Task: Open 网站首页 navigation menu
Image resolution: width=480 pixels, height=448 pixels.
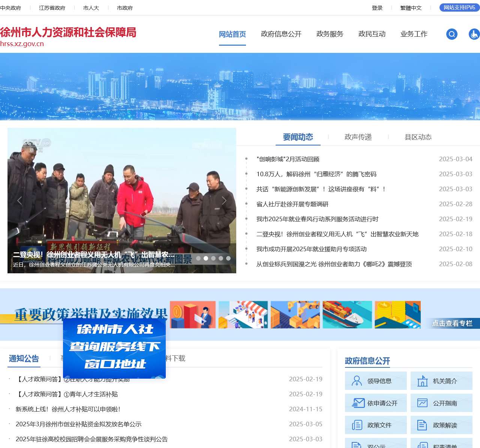Action: 232,34
